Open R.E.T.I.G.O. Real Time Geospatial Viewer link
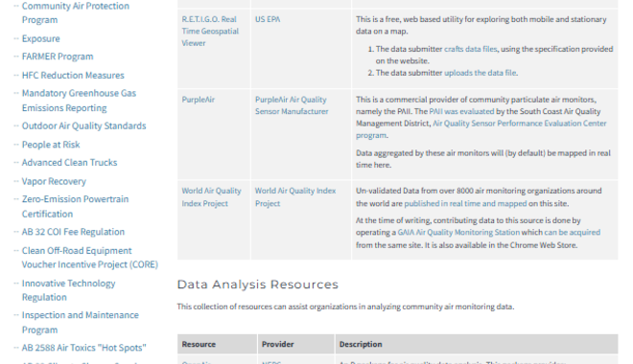The height and width of the screenshot is (364, 633). coord(210,31)
